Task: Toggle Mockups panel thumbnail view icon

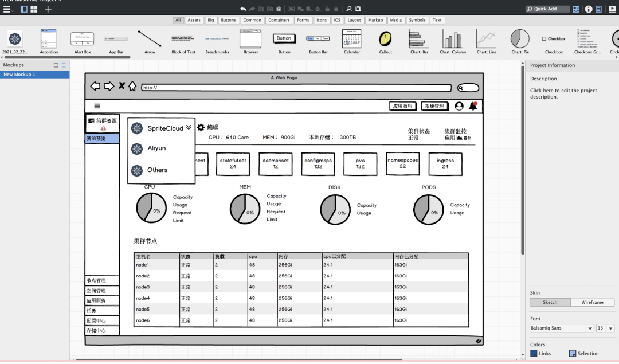Action: coord(56,65)
